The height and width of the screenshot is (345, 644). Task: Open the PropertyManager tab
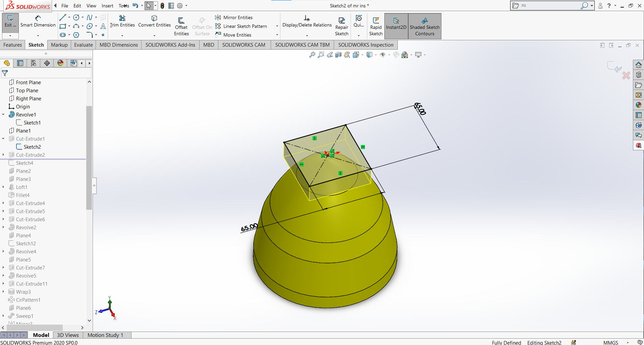click(20, 63)
